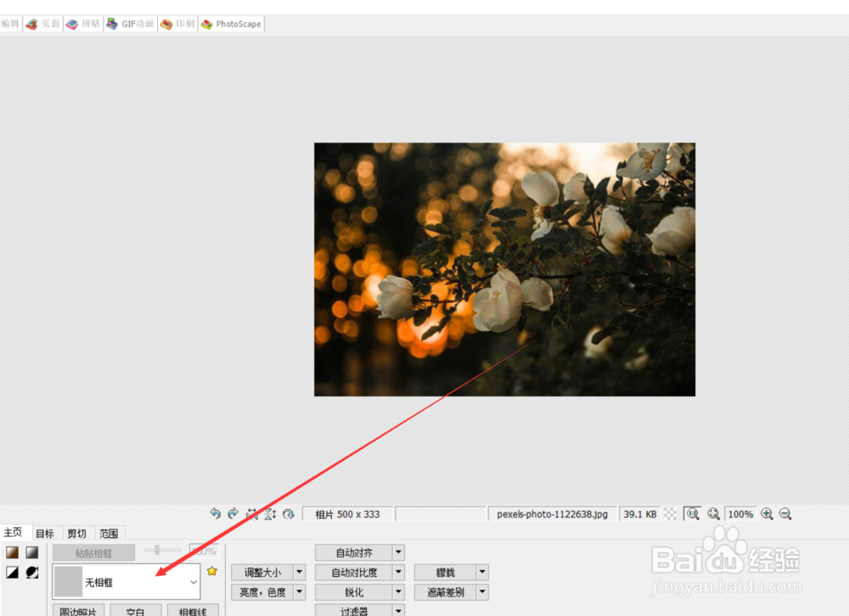Image resolution: width=849 pixels, height=616 pixels.
Task: Switch to the 目标 tab
Action: 45,533
